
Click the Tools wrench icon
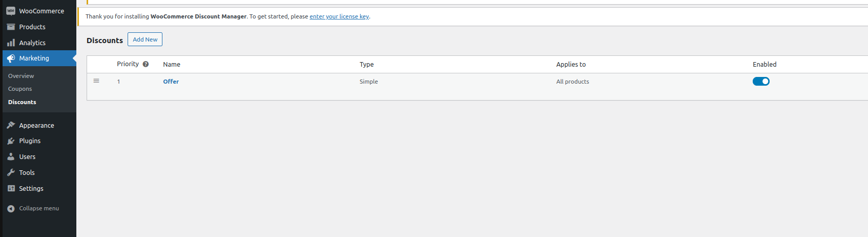11,173
